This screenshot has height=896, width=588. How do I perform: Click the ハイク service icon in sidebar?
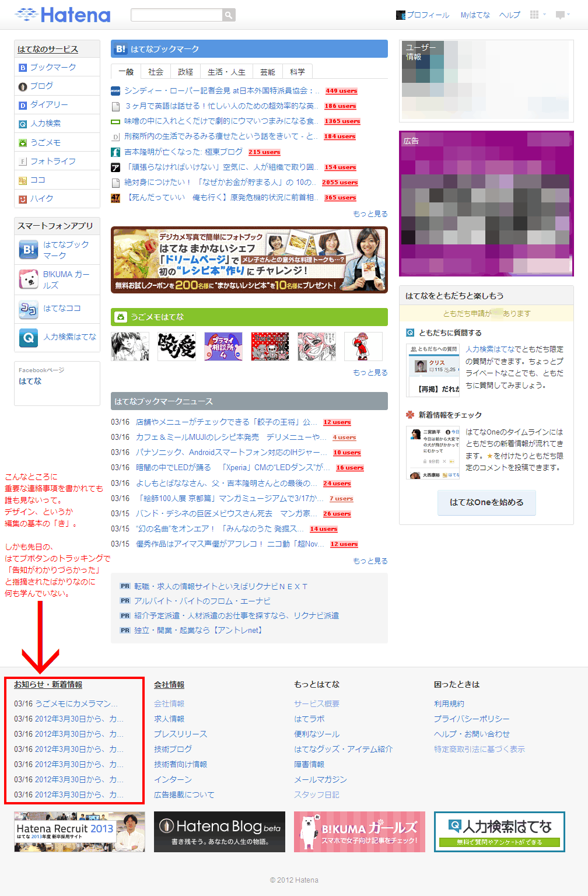pos(23,199)
